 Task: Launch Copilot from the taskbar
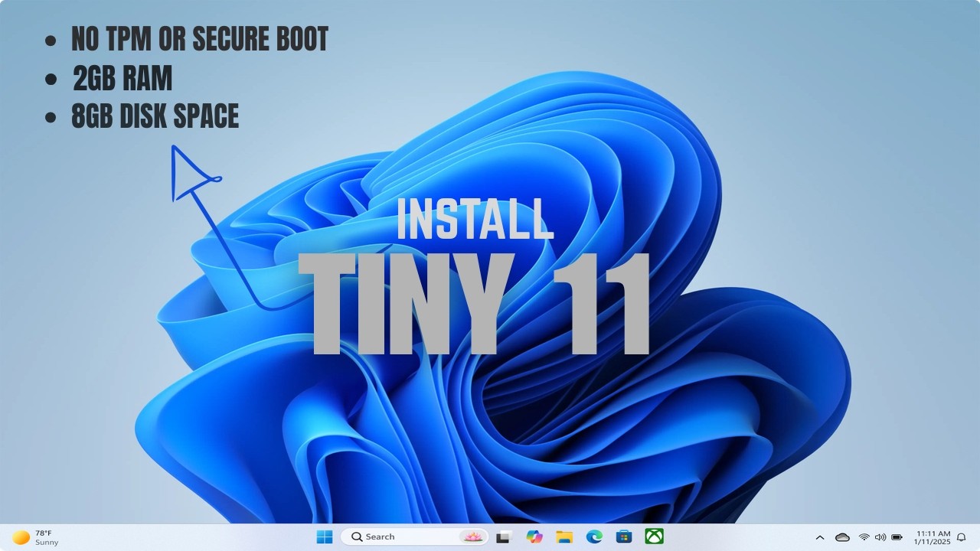click(x=534, y=536)
